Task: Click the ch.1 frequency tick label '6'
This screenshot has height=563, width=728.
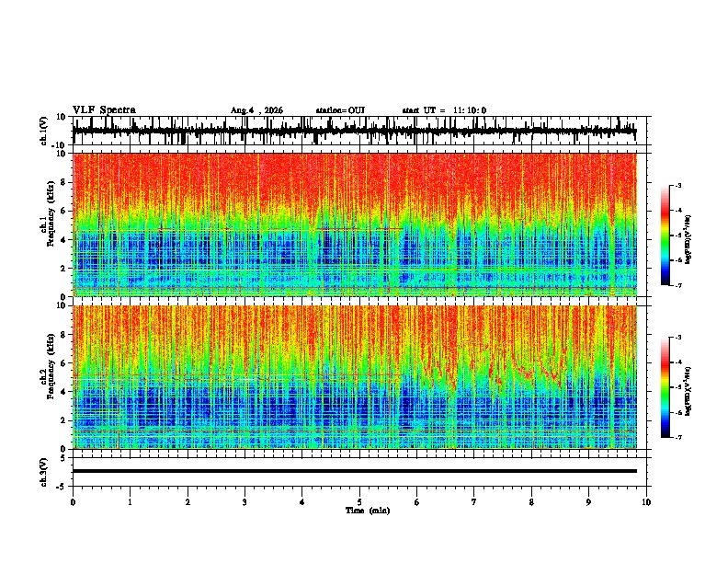Action: [63, 211]
